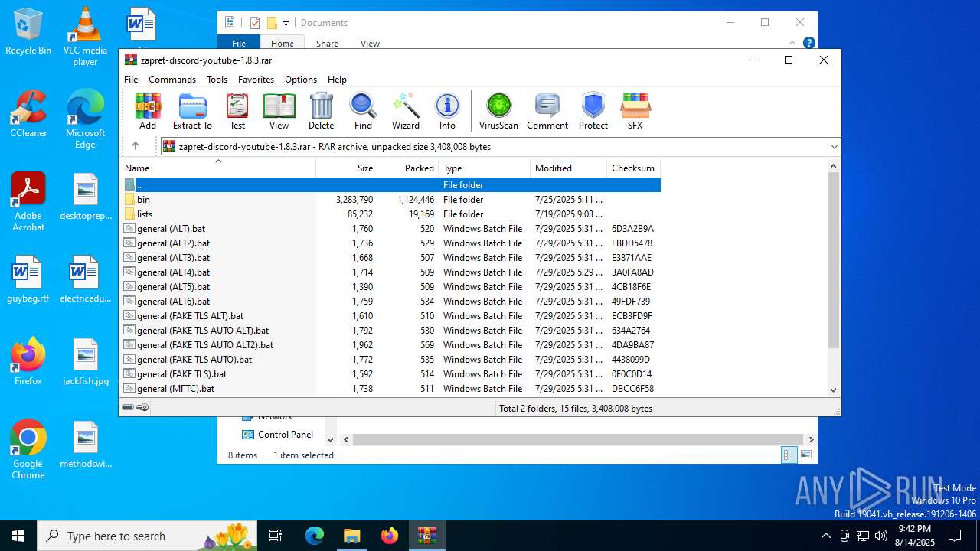
Task: Switch Explorer to large icons view
Action: 805,455
